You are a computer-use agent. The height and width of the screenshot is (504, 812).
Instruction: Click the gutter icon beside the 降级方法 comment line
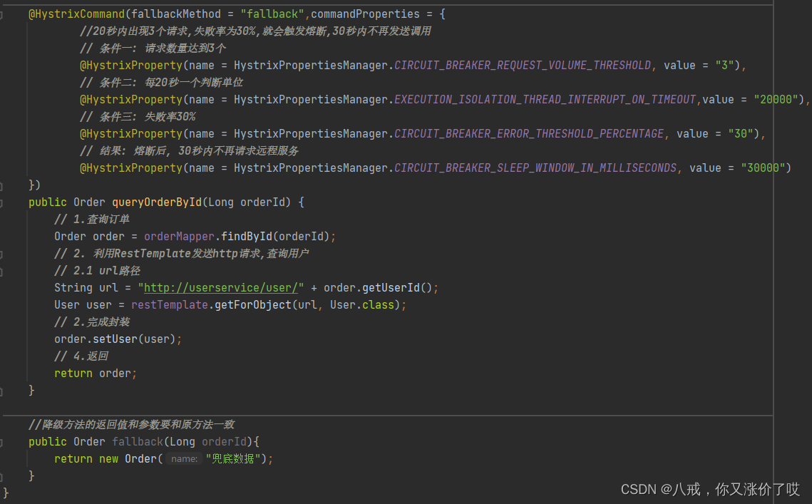click(4, 424)
